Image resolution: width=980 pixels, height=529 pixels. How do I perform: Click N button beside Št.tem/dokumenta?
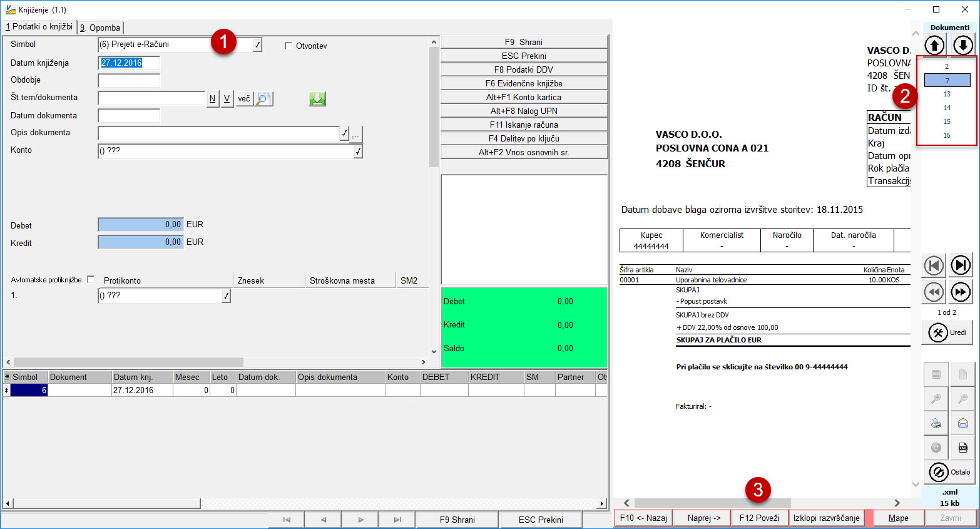[212, 99]
